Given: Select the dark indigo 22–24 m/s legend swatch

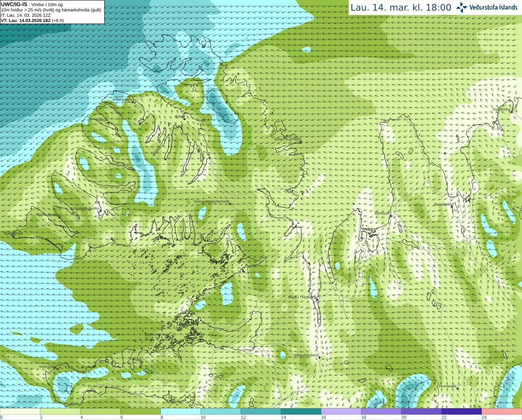Looking at the screenshot, I should point(462,411).
